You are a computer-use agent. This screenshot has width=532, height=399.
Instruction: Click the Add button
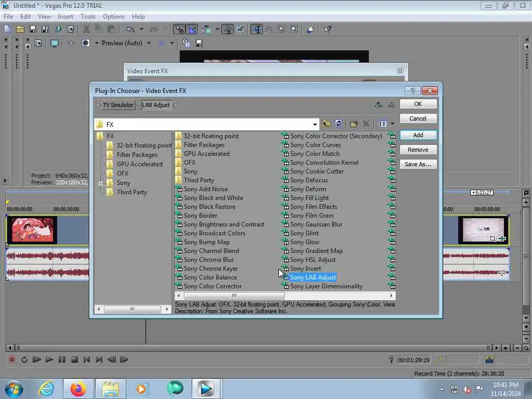(x=418, y=135)
